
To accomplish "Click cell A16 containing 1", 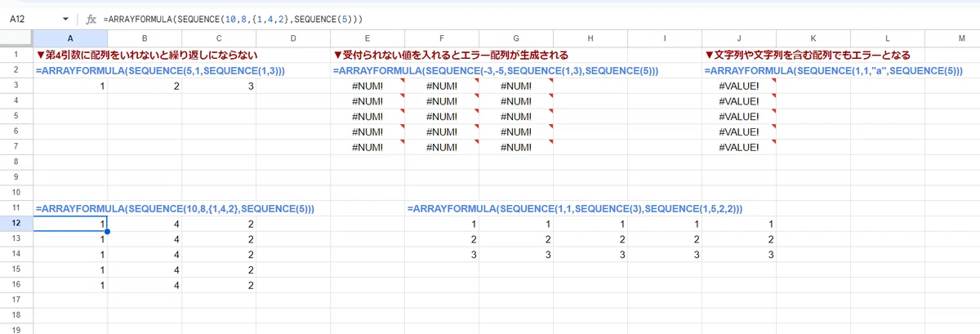I will tap(70, 285).
